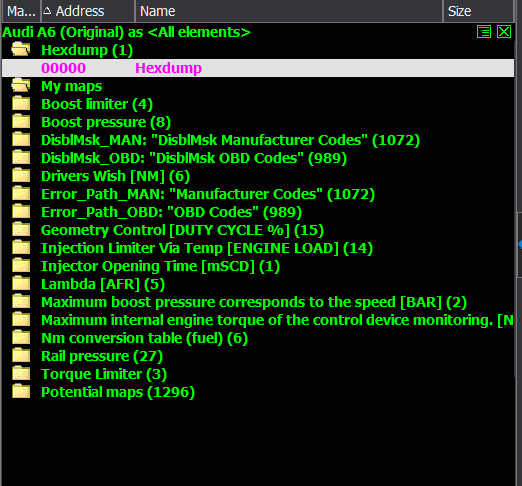
Task: Select the magenta Hexdump name entry
Action: click(168, 68)
